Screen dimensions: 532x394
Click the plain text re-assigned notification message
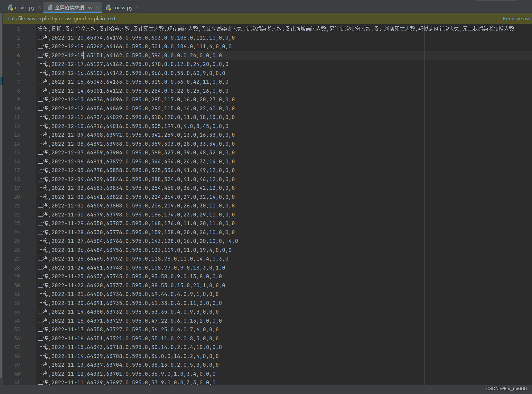tap(61, 19)
